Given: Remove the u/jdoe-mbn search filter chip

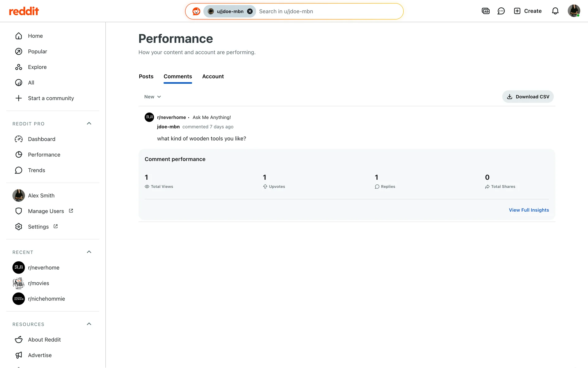Looking at the screenshot, I should click(250, 11).
